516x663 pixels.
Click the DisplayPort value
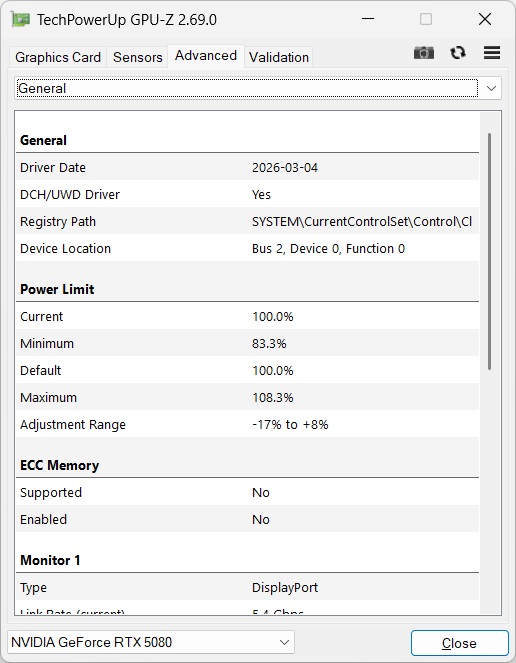pyautogui.click(x=285, y=588)
